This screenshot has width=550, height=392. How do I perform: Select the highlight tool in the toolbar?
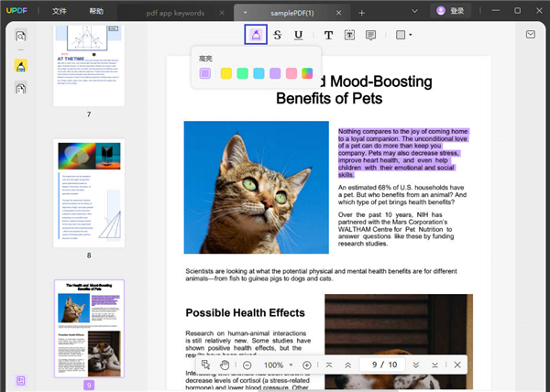click(x=256, y=35)
